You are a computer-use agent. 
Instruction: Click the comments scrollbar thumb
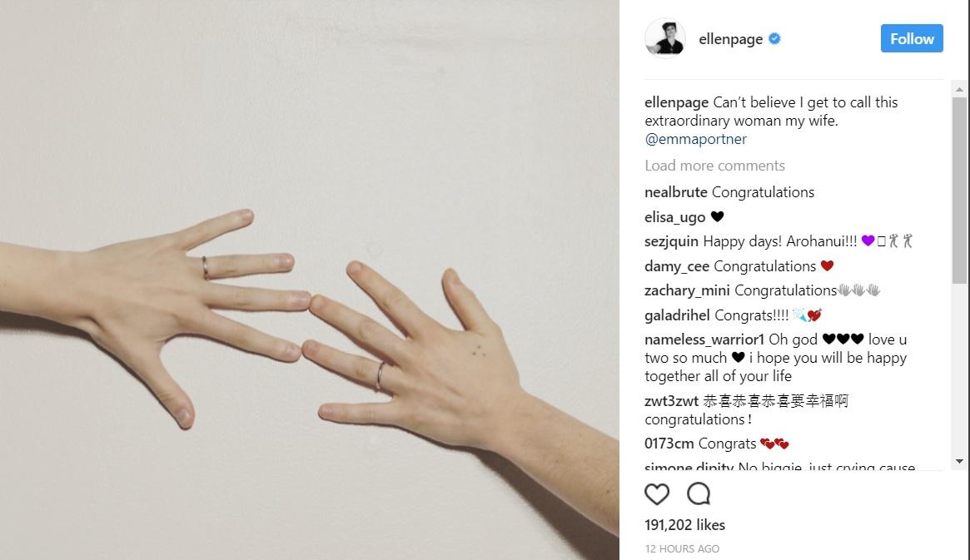(959, 191)
